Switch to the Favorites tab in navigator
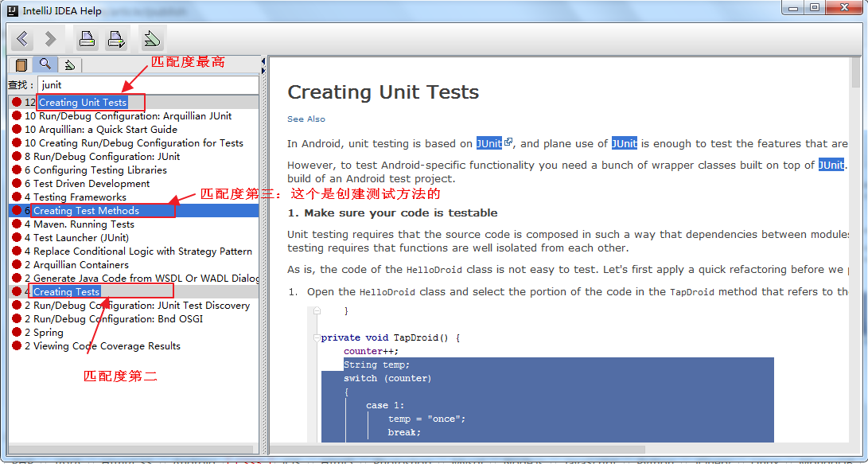Viewport: 868px width, 464px height. pos(70,64)
